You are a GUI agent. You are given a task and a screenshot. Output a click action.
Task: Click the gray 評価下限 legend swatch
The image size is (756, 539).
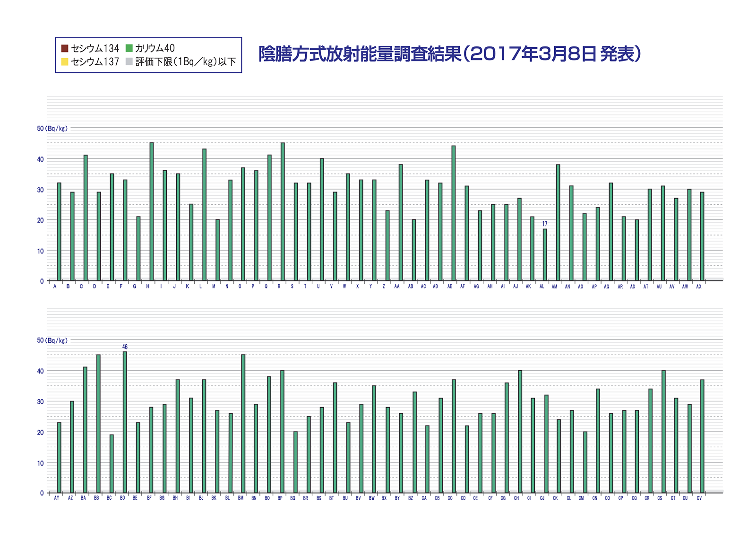point(129,61)
